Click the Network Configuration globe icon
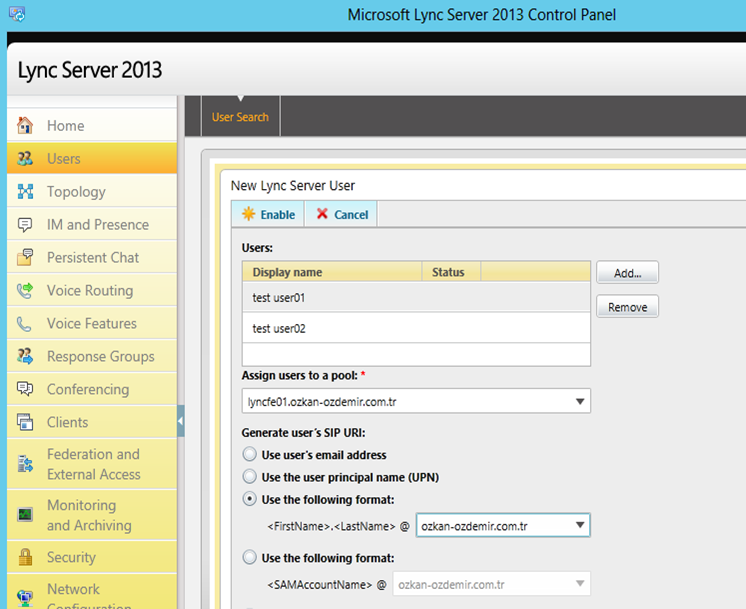 (25, 598)
